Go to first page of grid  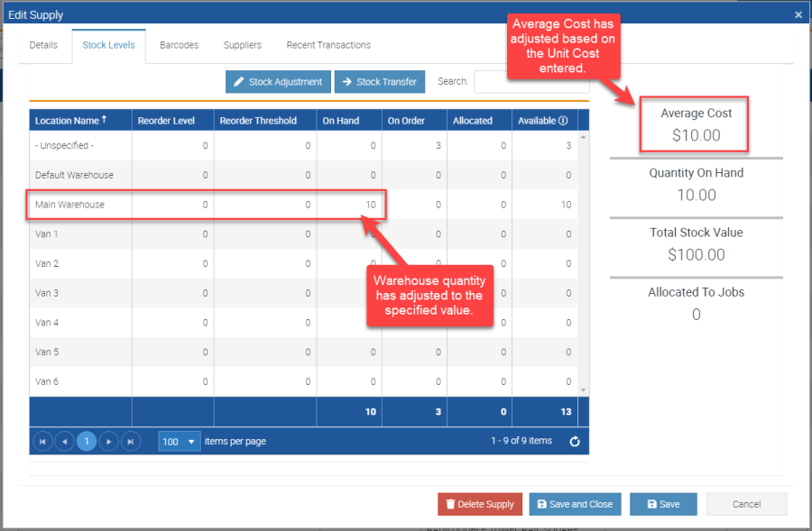coord(42,442)
